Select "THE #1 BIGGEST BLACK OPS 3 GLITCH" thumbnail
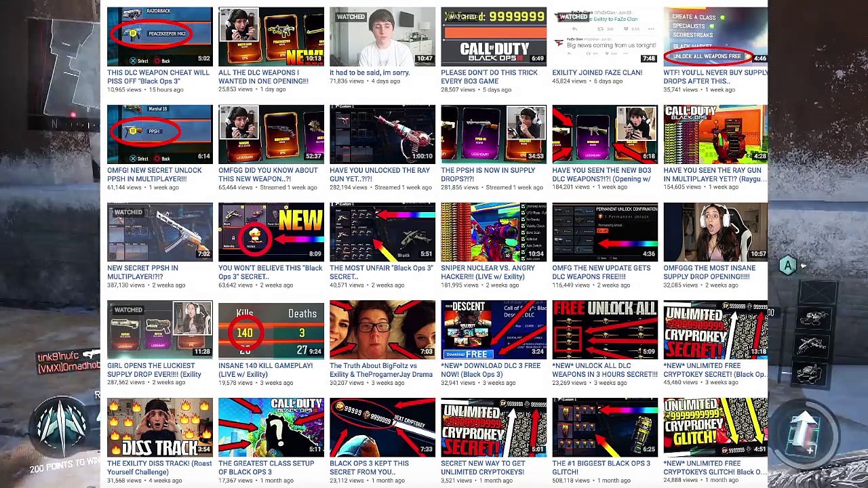The height and width of the screenshot is (488, 868). 605,427
